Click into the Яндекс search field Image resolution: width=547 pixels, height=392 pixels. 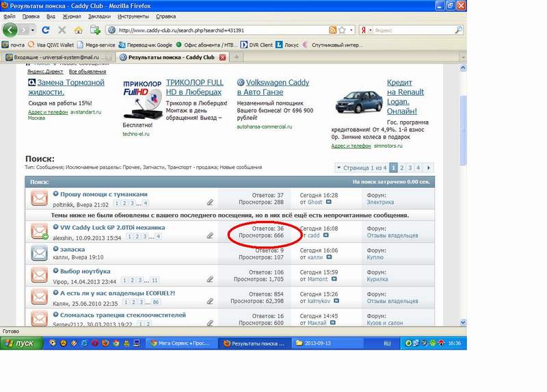(414, 30)
